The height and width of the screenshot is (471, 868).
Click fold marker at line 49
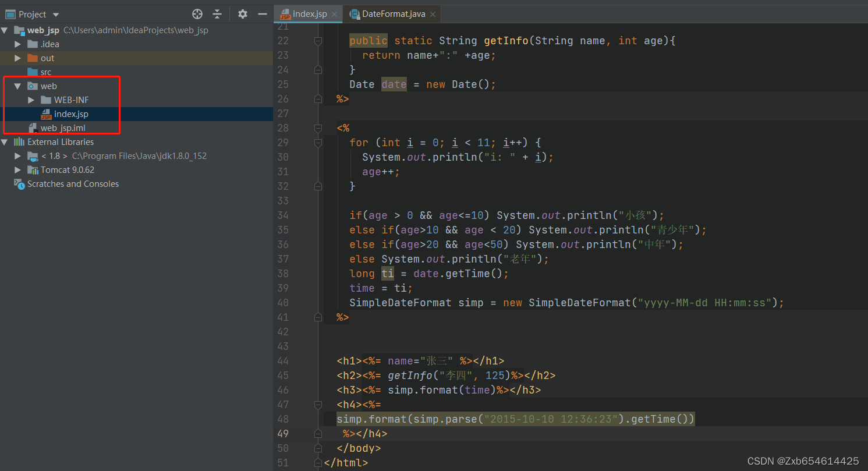[318, 434]
